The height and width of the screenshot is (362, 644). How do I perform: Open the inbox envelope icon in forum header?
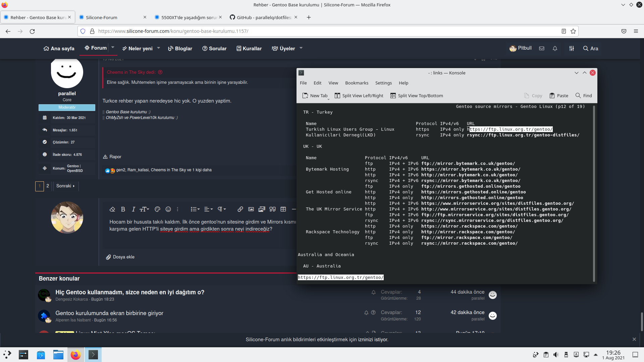point(542,49)
